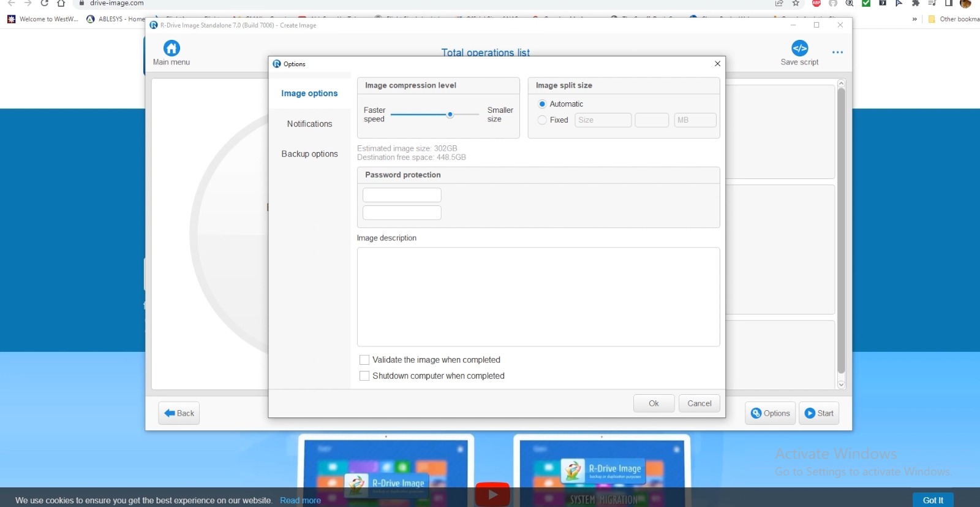Click scrollbar up arrow in operations list
980x507 pixels.
point(841,83)
